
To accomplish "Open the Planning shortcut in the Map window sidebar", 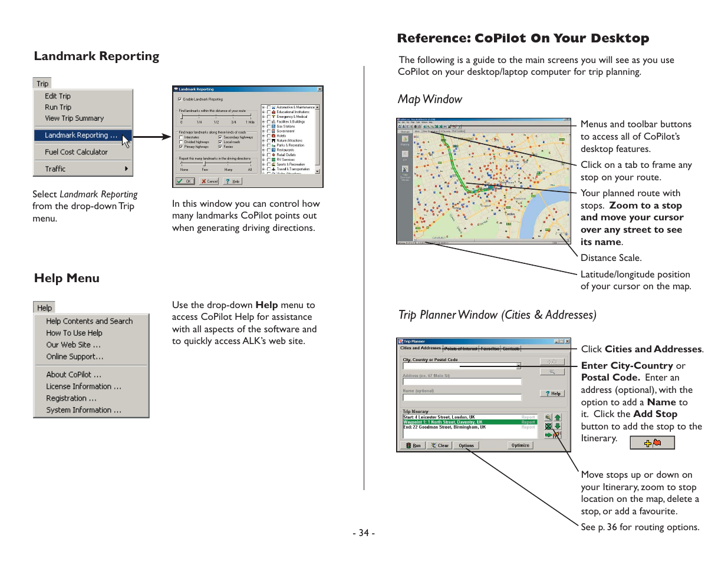I will 405,140.
